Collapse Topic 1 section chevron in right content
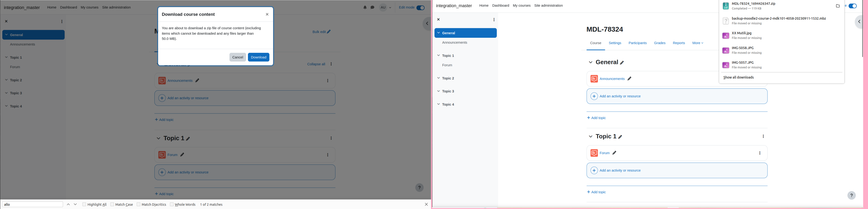Screen dimensions: 868x209 [x=590, y=137]
